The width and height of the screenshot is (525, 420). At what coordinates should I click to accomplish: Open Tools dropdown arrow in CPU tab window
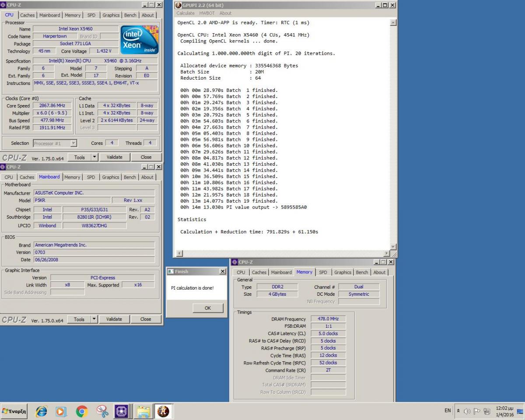pos(94,157)
